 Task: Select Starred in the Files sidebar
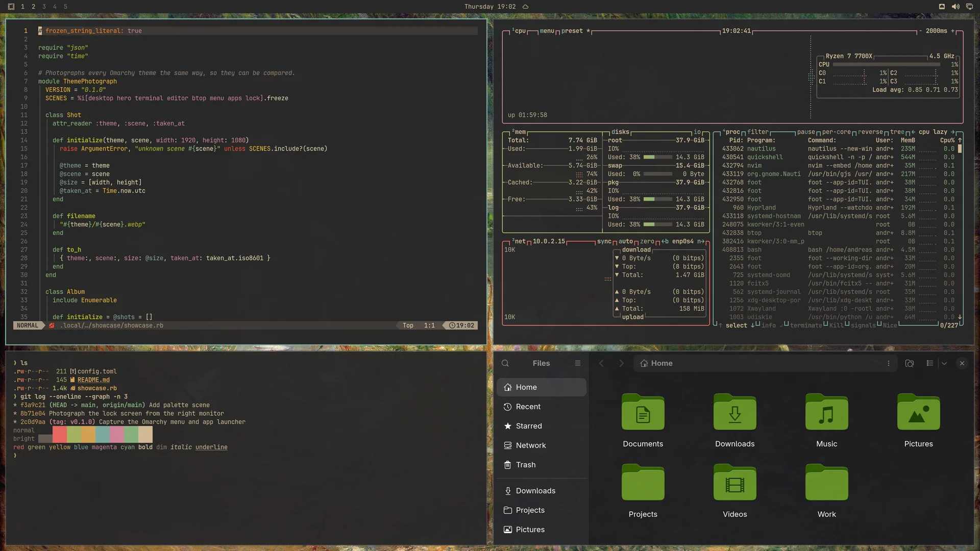(542, 426)
